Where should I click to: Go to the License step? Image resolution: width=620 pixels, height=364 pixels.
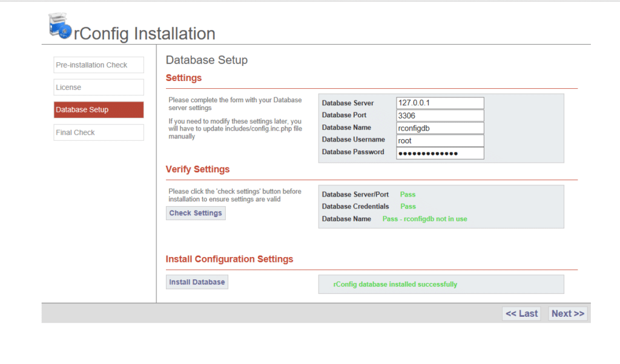pyautogui.click(x=99, y=87)
